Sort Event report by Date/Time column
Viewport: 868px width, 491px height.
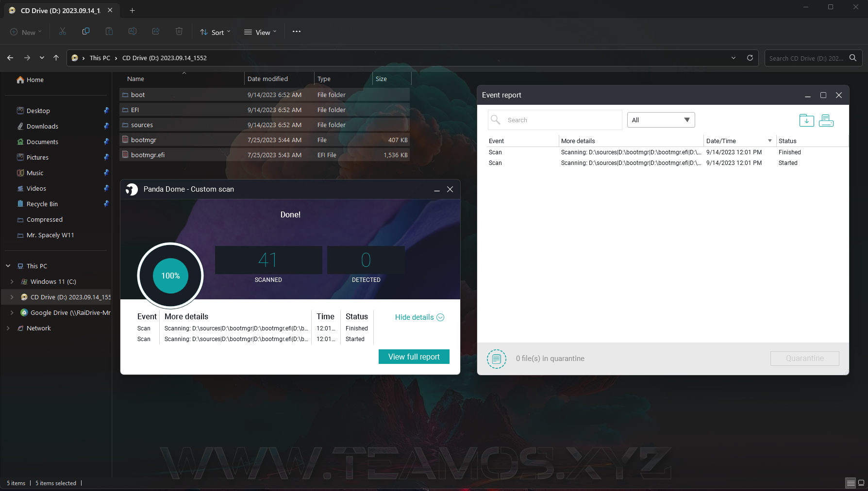tap(740, 141)
